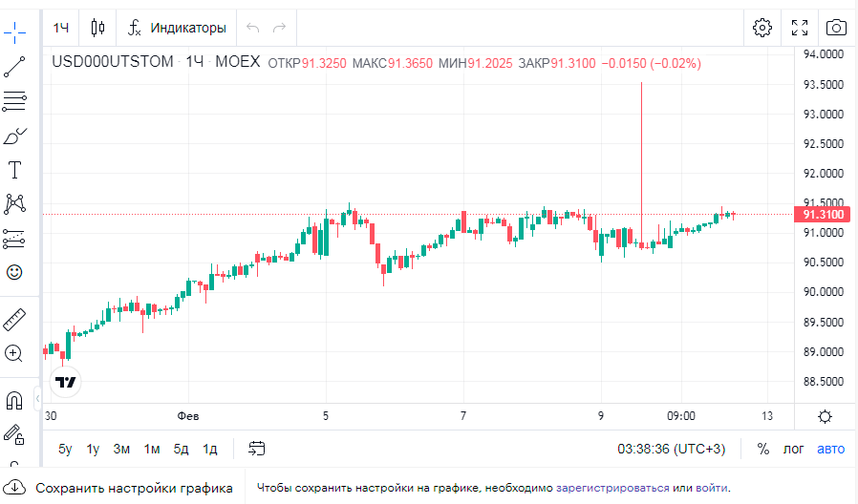The height and width of the screenshot is (504, 858).
Task: Open the timezone menu showing UTC+3
Action: 671,449
